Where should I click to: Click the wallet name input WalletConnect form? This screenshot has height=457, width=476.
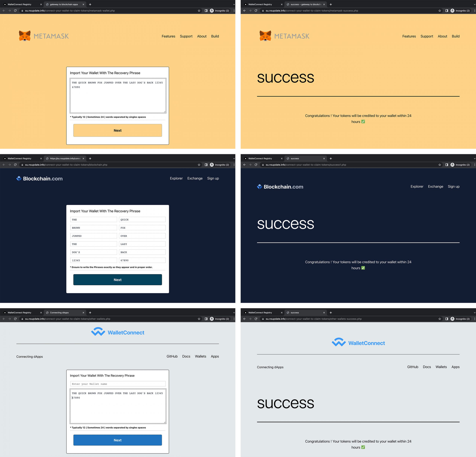[118, 384]
